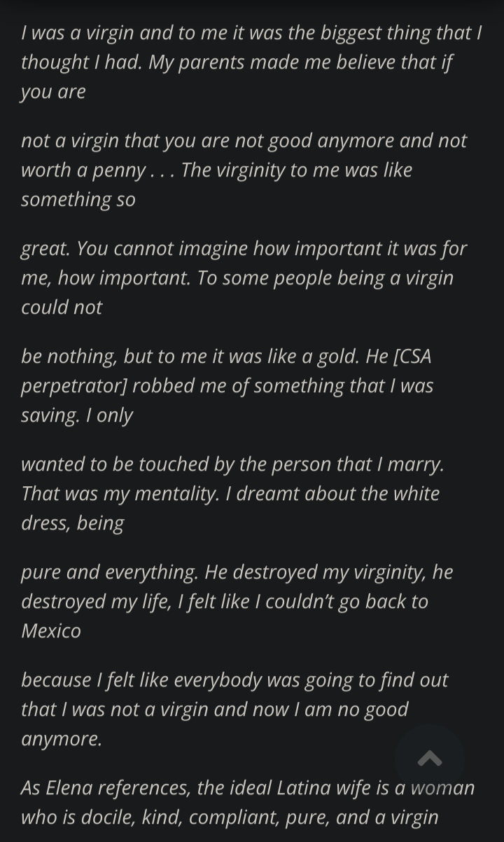Tap the scroll-to-top chevron button

point(429,759)
